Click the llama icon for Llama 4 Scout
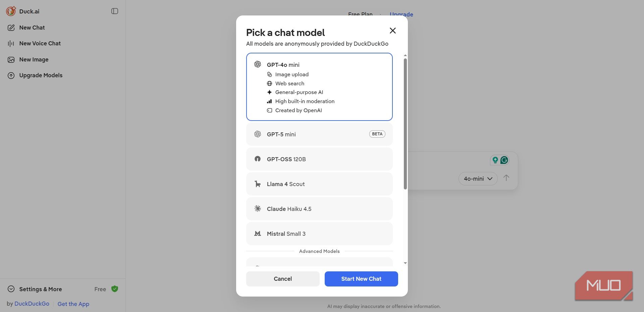The image size is (644, 312). (x=258, y=184)
